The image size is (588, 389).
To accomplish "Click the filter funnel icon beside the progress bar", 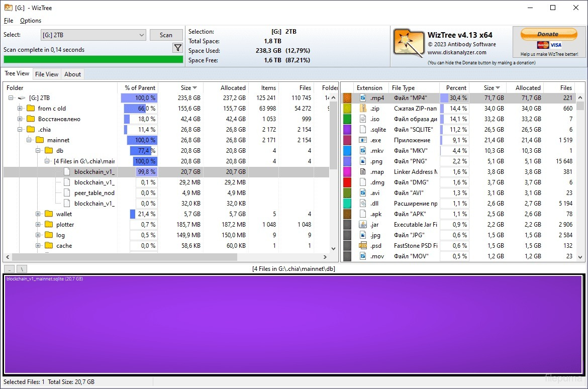I will [177, 48].
